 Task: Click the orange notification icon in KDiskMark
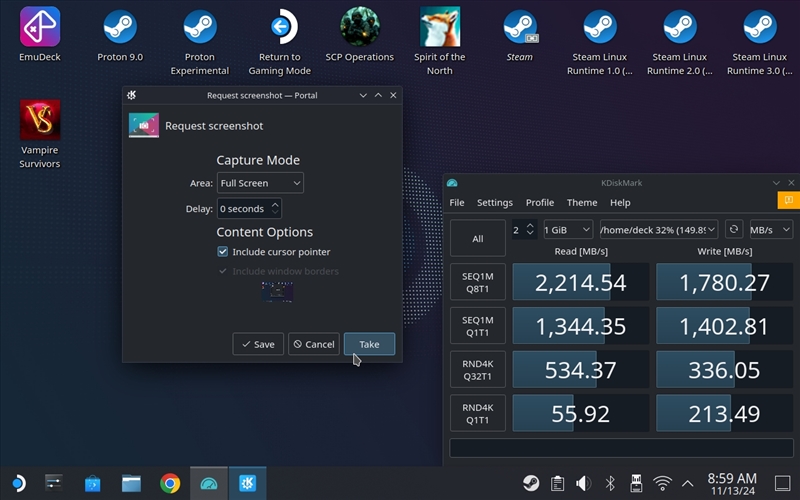789,201
